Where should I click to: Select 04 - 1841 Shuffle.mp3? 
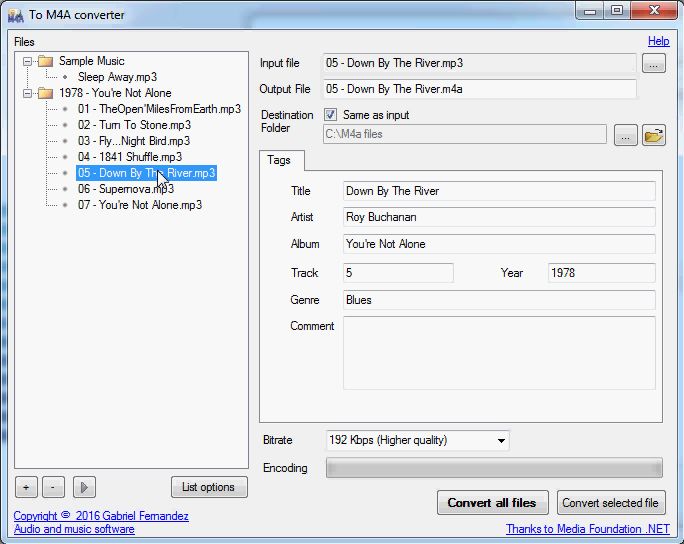coord(130,157)
